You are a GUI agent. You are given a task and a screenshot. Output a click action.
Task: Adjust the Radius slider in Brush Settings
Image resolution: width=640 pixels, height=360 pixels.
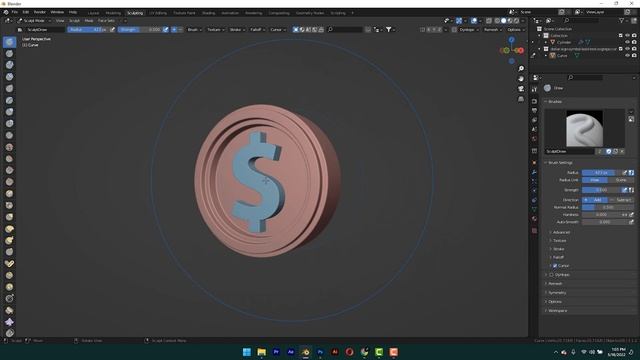pos(601,173)
